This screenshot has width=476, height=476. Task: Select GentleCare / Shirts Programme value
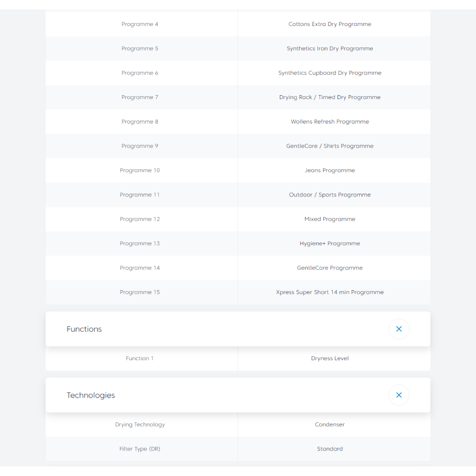coord(330,146)
